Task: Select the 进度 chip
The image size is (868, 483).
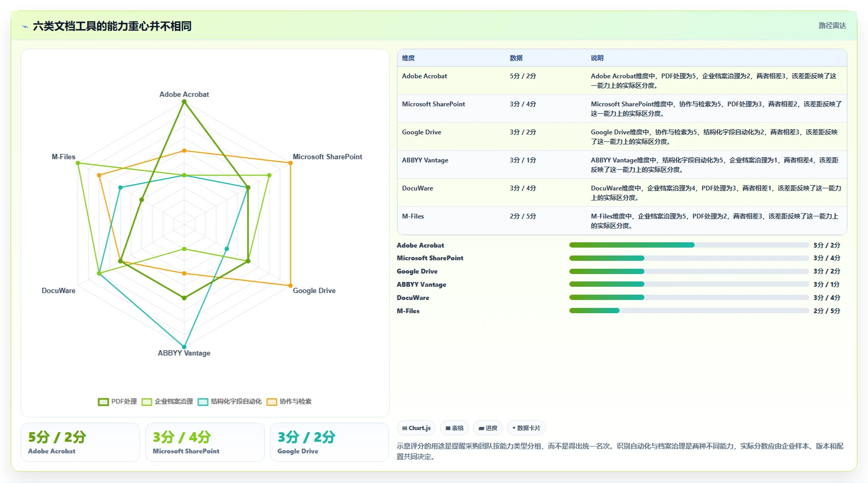Action: [488, 428]
